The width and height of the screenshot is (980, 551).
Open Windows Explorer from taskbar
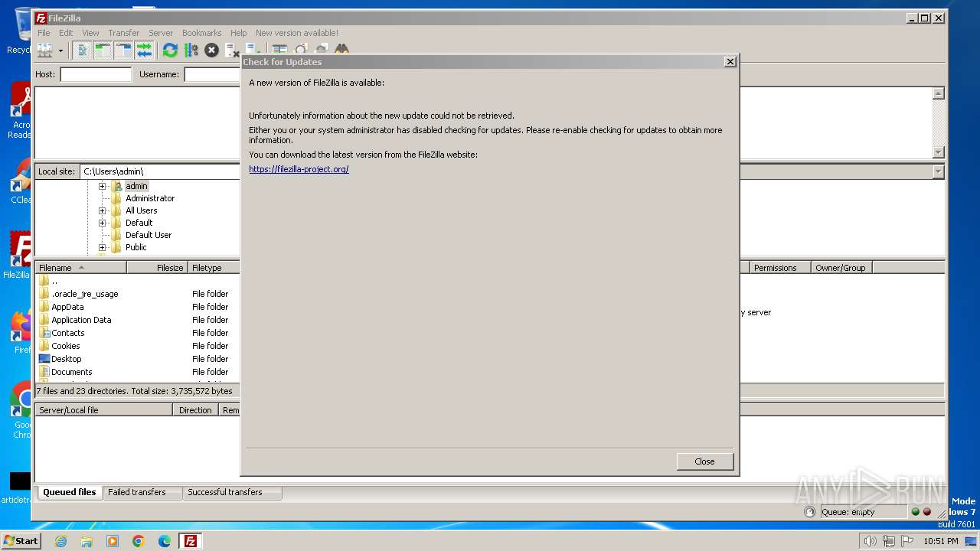(87, 541)
